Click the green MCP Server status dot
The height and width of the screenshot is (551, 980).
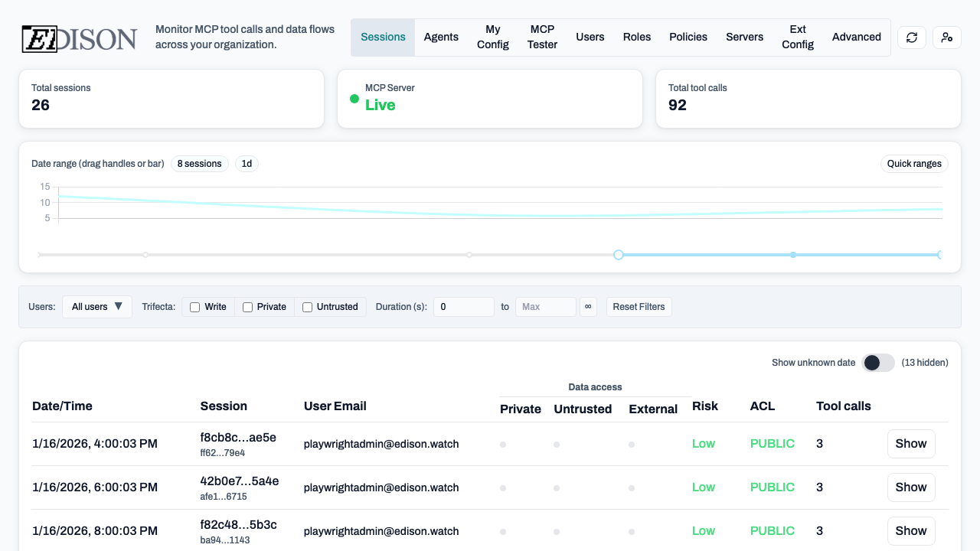click(x=354, y=99)
